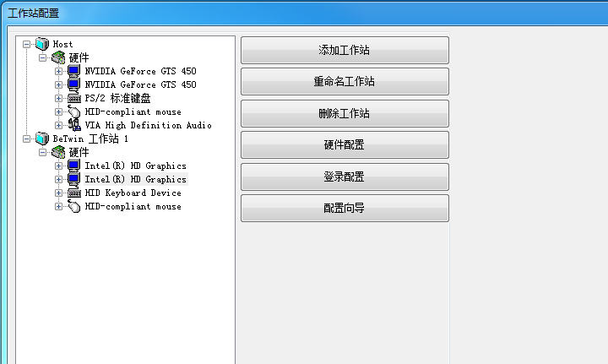The width and height of the screenshot is (608, 364).
Task: Launch the 配置向导 wizard
Action: (345, 209)
